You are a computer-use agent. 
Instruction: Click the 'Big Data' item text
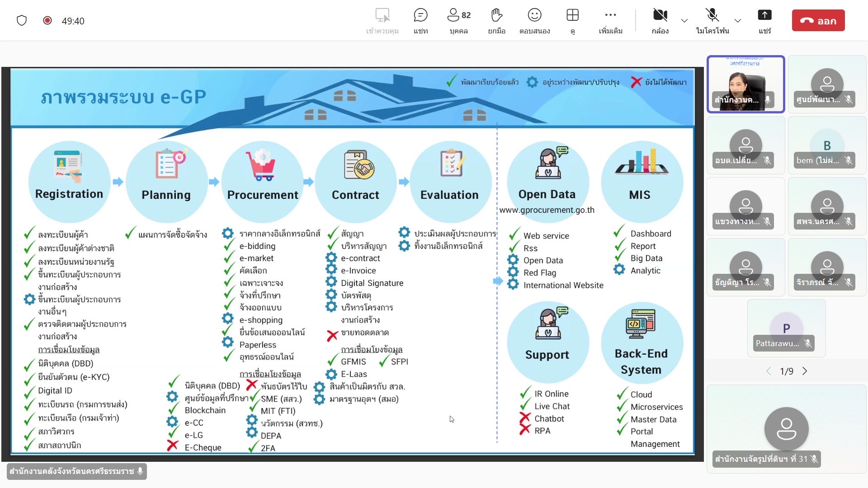[646, 258]
